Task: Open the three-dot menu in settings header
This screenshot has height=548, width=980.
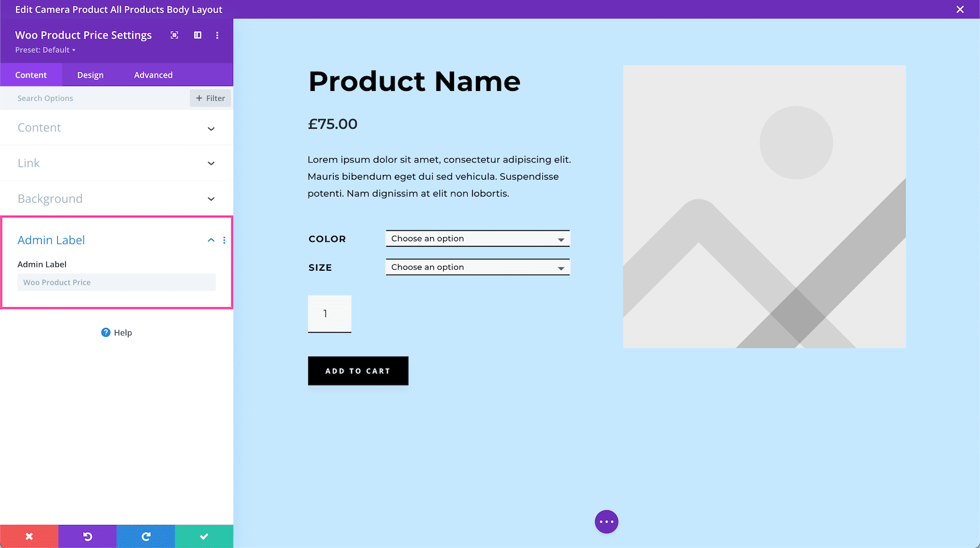Action: 217,35
